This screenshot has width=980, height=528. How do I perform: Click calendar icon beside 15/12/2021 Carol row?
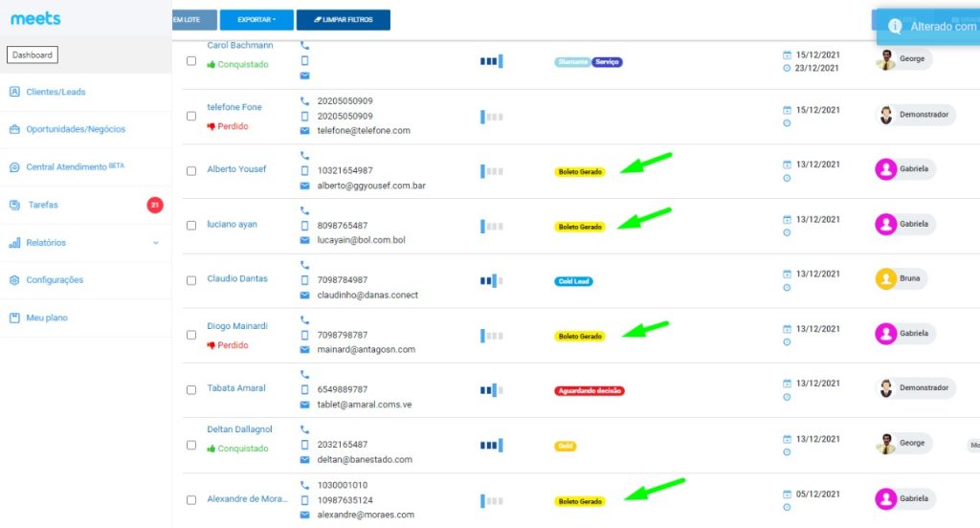(787, 55)
